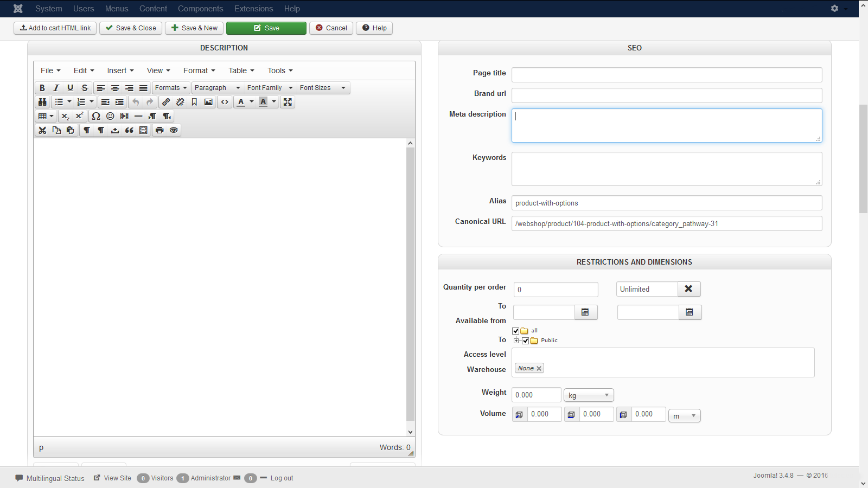The width and height of the screenshot is (868, 488).
Task: Insert an image into the description
Action: (x=208, y=102)
